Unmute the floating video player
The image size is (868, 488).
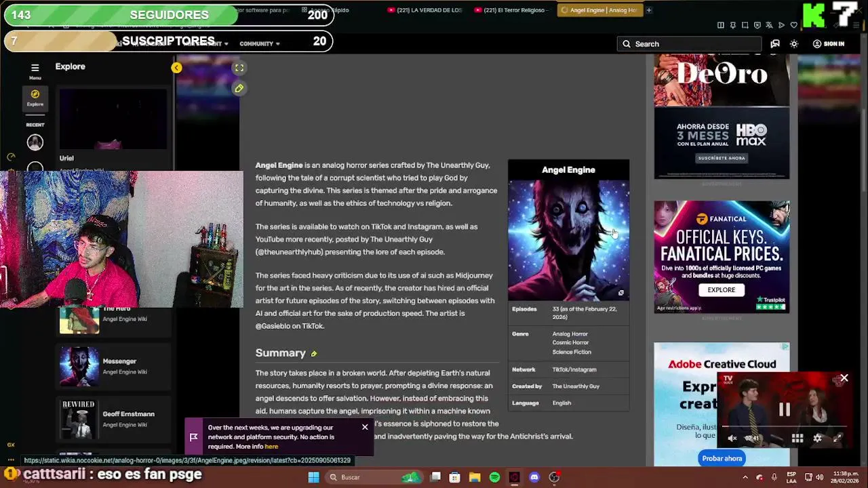point(732,439)
